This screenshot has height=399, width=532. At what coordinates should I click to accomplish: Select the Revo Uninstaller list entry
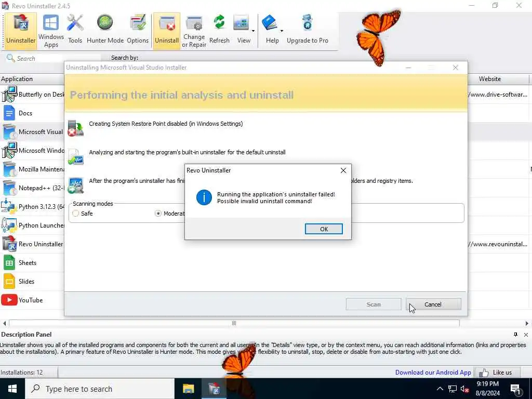click(x=32, y=244)
